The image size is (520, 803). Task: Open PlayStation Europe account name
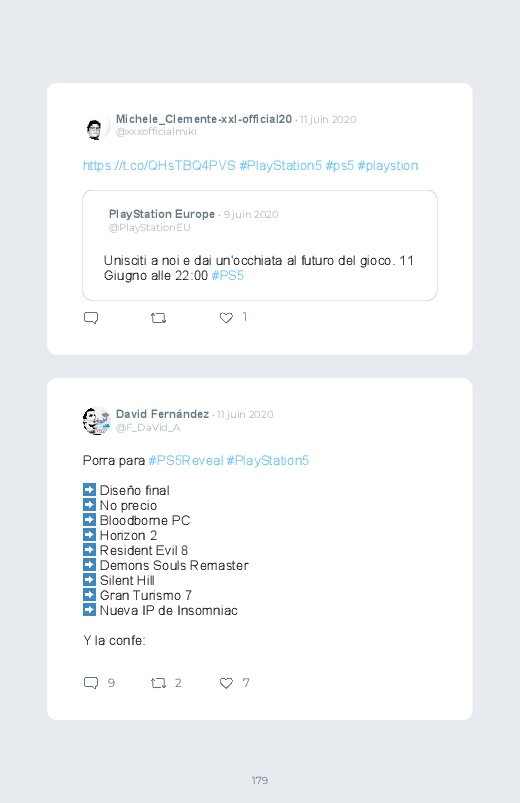pyautogui.click(x=162, y=214)
